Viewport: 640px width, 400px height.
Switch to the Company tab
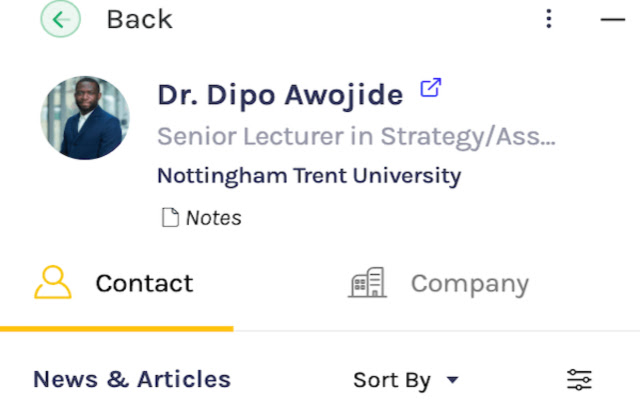pyautogui.click(x=469, y=283)
